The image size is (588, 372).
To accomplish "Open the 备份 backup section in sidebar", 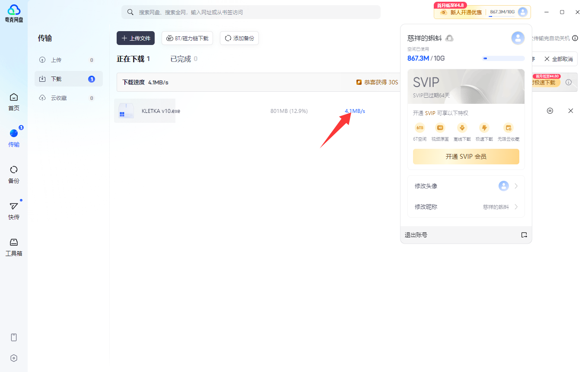I will (13, 174).
